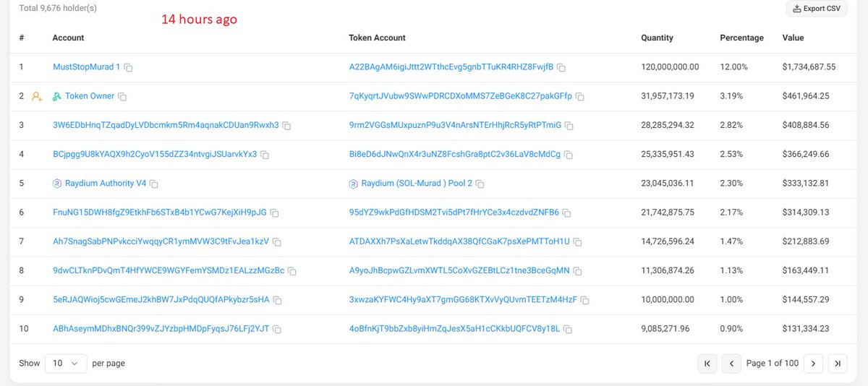Open token account Bi8eD6dJNwQnX4r3uNZ8FcshGra8ptC2v36LaV8cMdCg

click(x=455, y=154)
